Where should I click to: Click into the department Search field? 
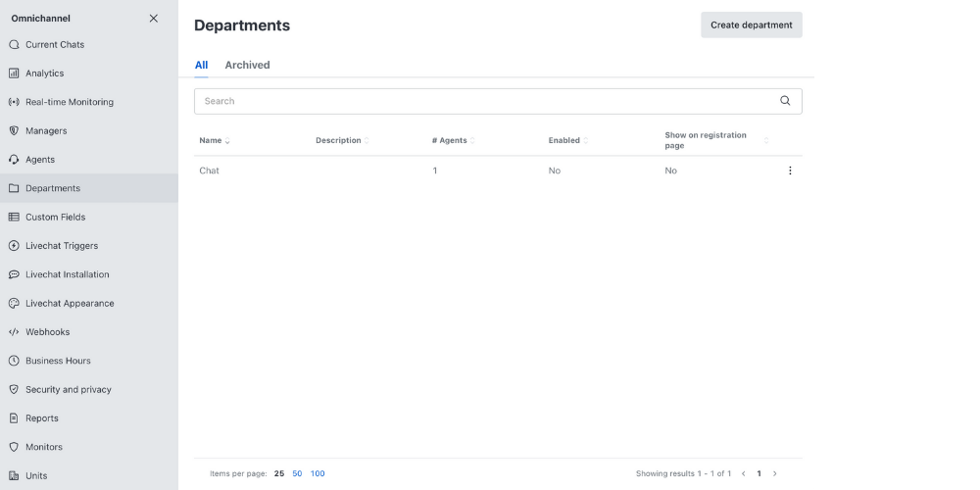pyautogui.click(x=498, y=101)
